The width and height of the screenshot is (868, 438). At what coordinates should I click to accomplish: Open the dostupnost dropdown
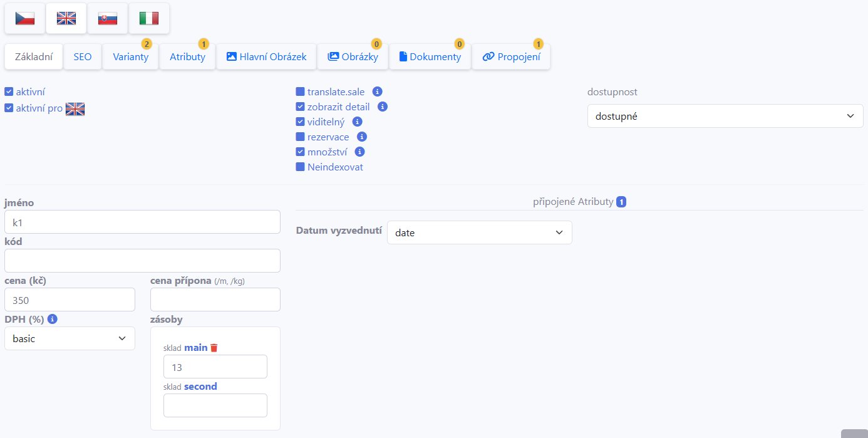coord(725,116)
